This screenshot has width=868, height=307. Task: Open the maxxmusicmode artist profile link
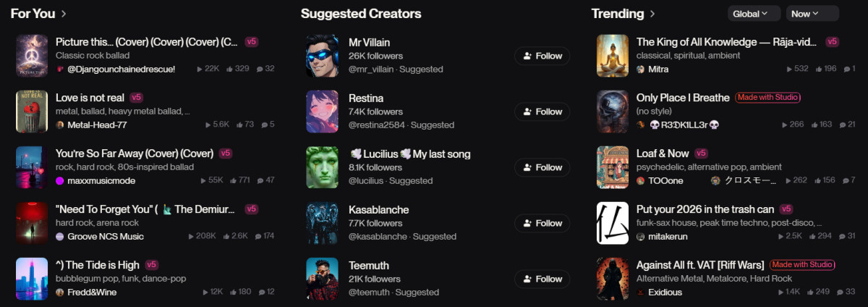pyautogui.click(x=99, y=180)
